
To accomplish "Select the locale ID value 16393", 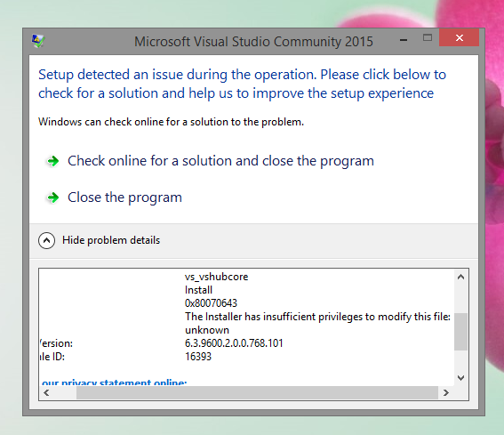I will [198, 357].
